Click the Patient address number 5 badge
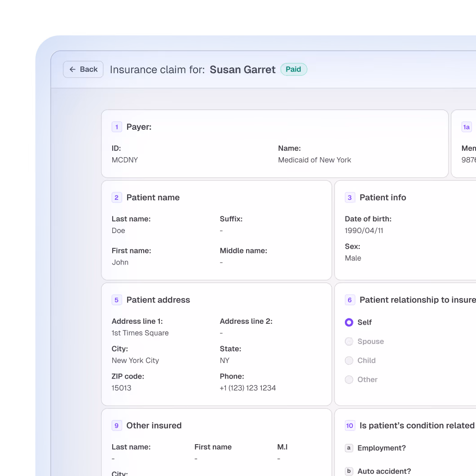Viewport: 476px width, 476px height. pyautogui.click(x=117, y=300)
